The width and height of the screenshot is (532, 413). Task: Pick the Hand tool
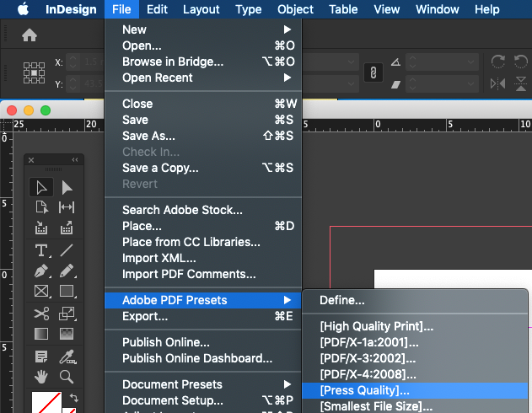(40, 376)
